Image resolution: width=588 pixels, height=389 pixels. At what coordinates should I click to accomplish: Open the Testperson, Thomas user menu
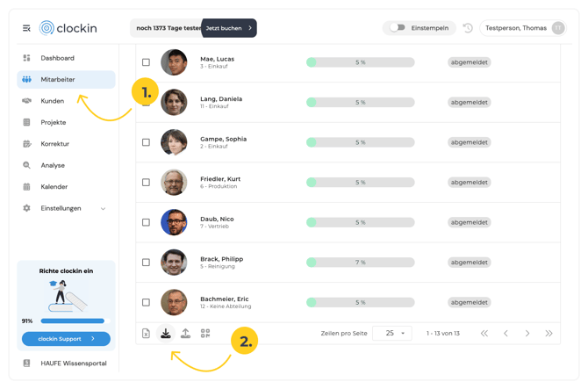pos(523,28)
